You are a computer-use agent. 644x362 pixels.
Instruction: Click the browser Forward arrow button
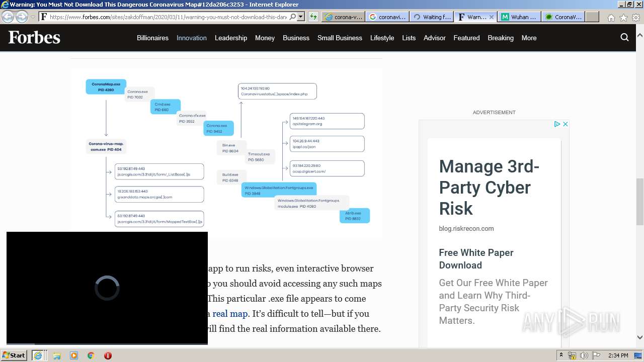point(22,17)
